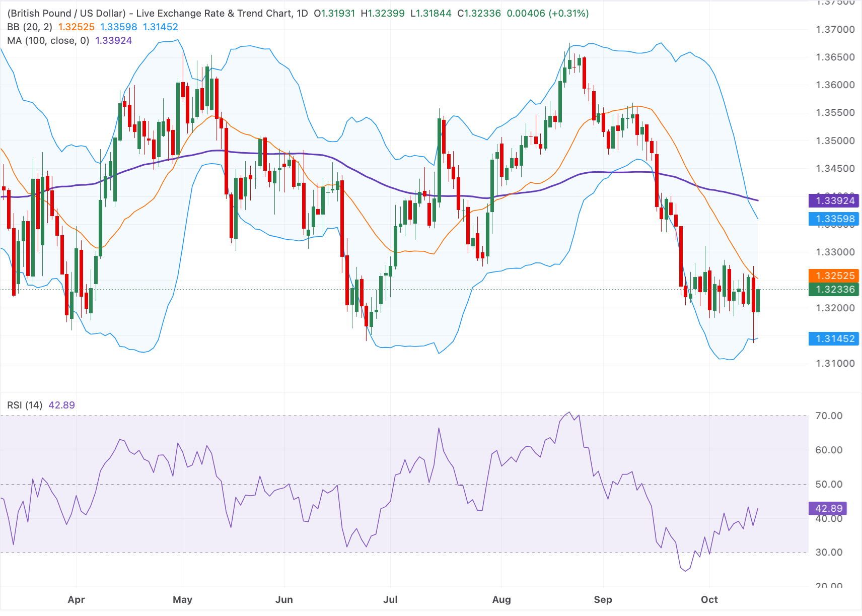Click the BB upper value 1.33598 in legend
This screenshot has height=616, width=862.
point(119,27)
